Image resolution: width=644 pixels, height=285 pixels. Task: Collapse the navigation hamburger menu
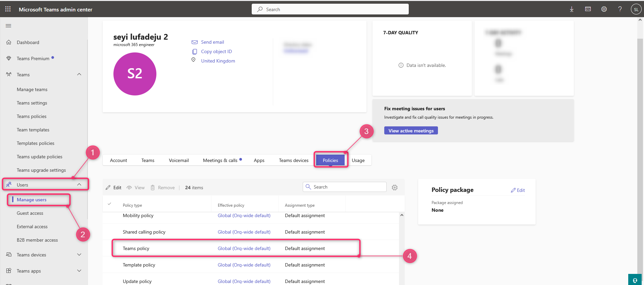coord(8,26)
